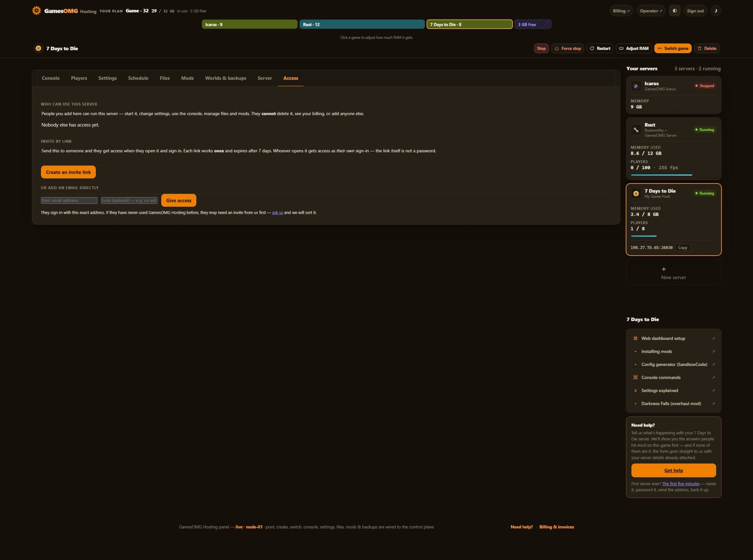Open the Console tab

pos(51,78)
